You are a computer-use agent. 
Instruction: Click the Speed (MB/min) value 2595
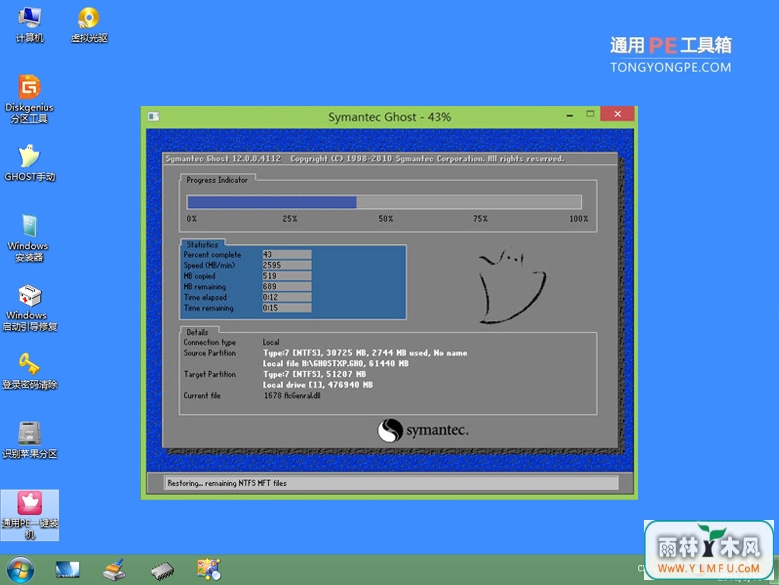pyautogui.click(x=287, y=265)
